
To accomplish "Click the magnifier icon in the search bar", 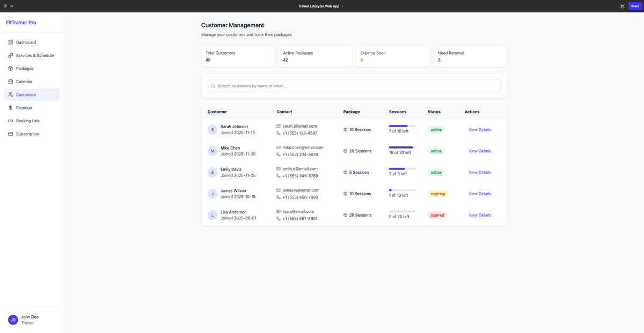I will [x=213, y=85].
